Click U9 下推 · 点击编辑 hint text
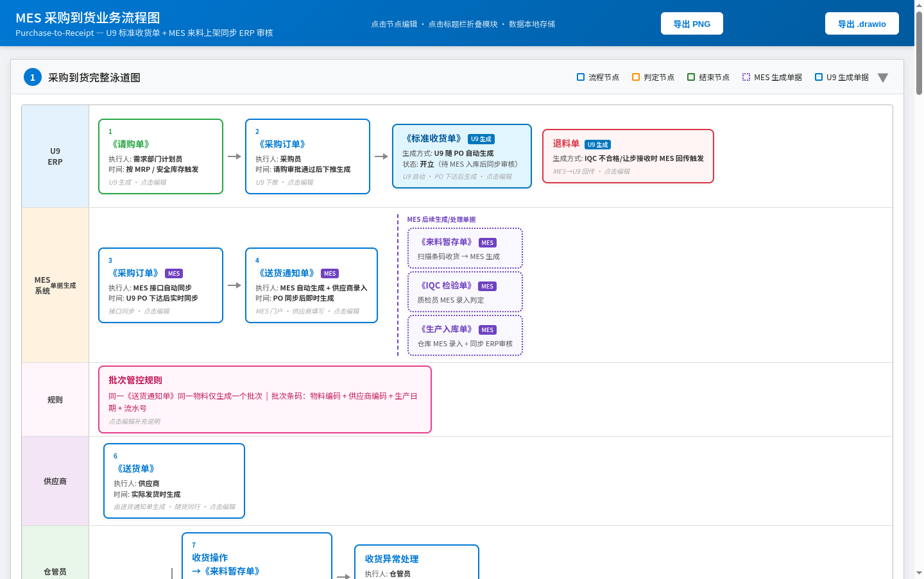924x579 pixels. coord(284,182)
